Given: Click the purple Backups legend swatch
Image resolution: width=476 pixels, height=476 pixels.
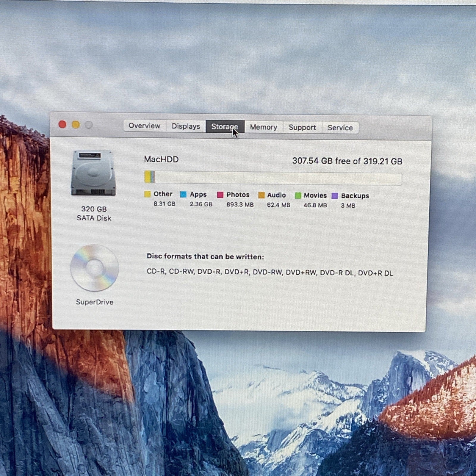Looking at the screenshot, I should (x=335, y=196).
